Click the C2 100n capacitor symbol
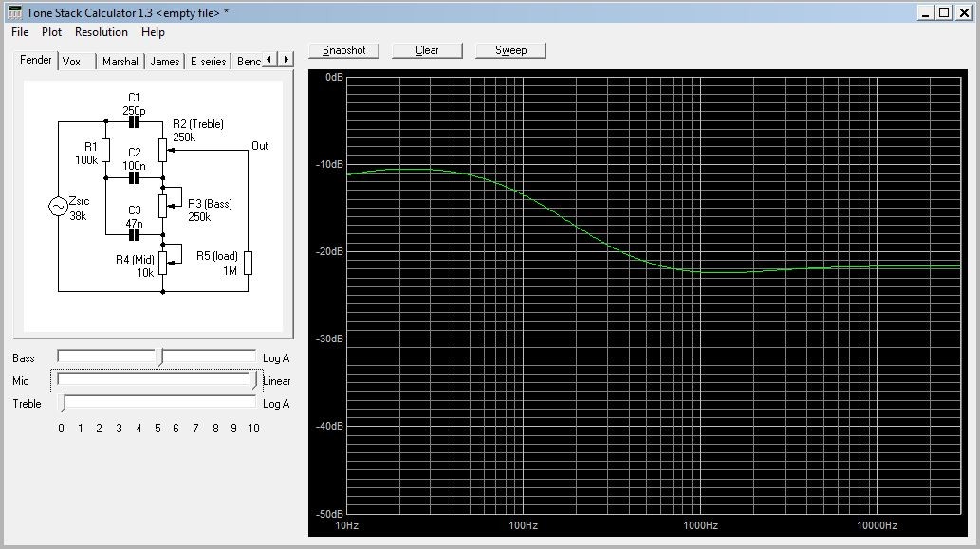Image resolution: width=980 pixels, height=549 pixels. pyautogui.click(x=134, y=178)
